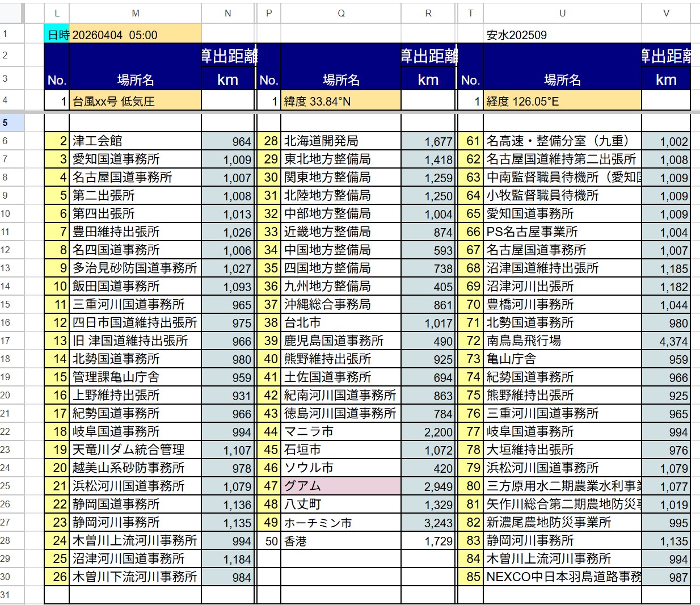Select the 北海道開発局 cell
Screen dimensions: 700x605
341,141
